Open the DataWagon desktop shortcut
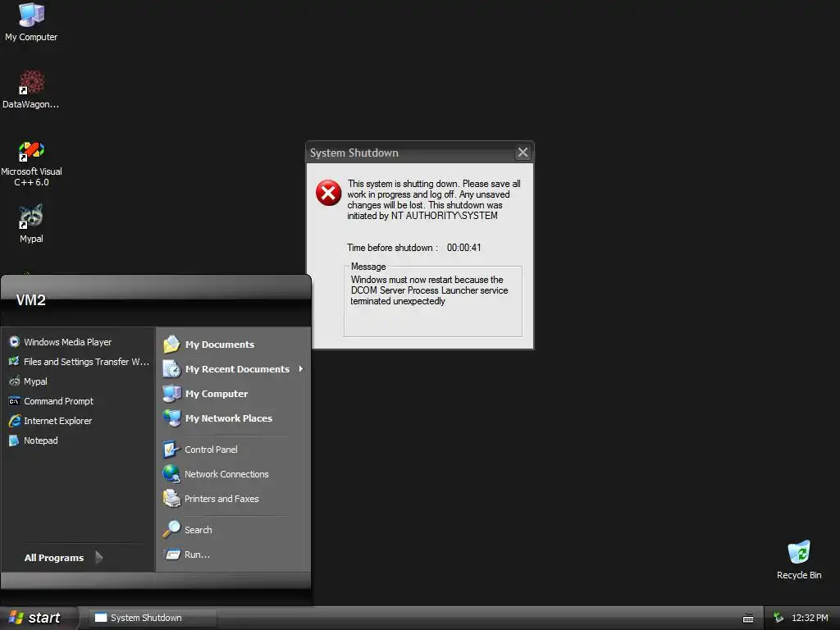The width and height of the screenshot is (840, 630). pos(31,89)
